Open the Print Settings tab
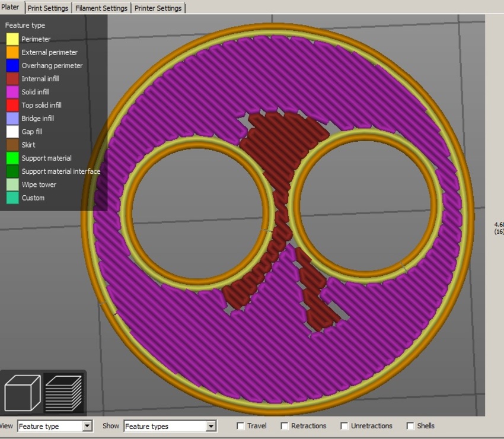 pos(48,8)
